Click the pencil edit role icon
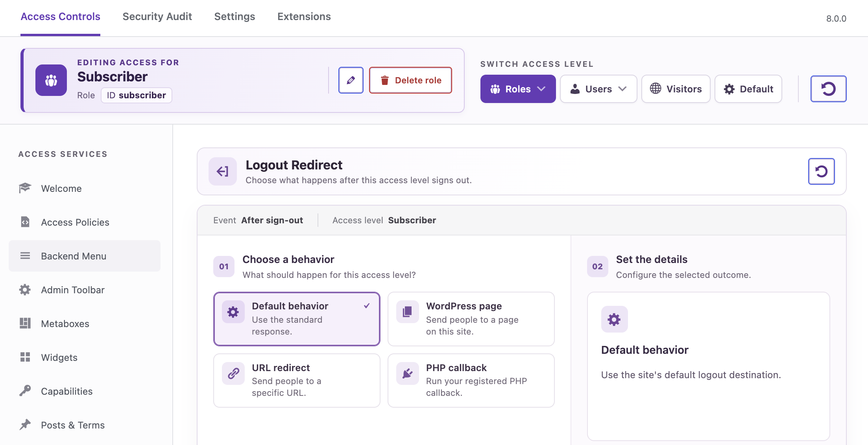 (x=351, y=80)
